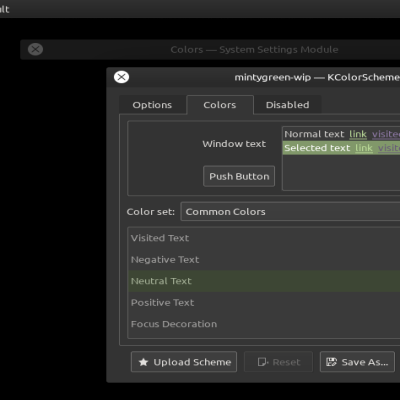This screenshot has width=400, height=400.
Task: Click the visited link in Selected text row
Action: tap(389, 148)
